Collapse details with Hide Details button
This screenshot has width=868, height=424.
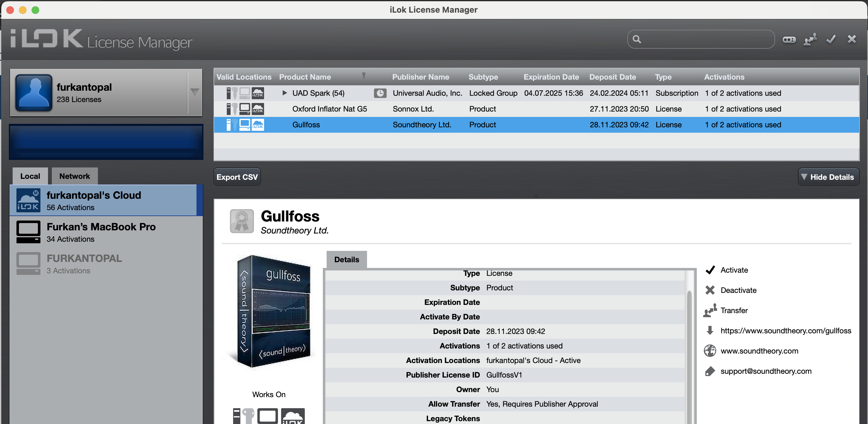click(x=828, y=177)
